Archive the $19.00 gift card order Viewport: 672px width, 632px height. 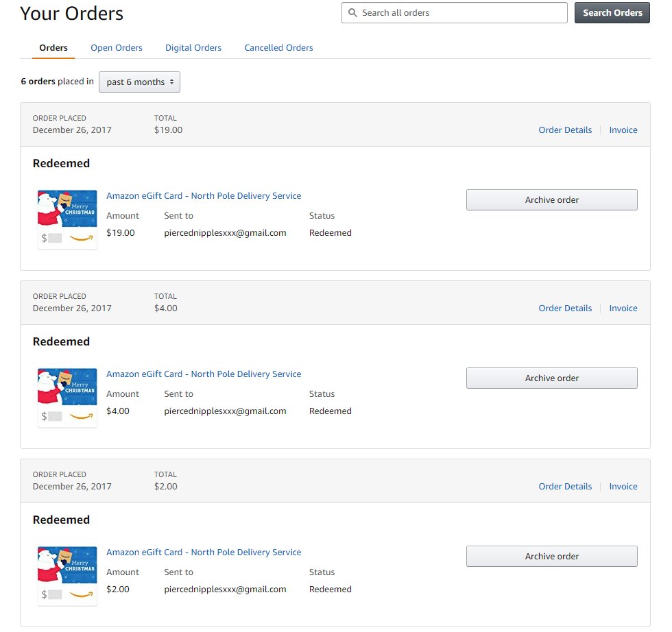[551, 199]
